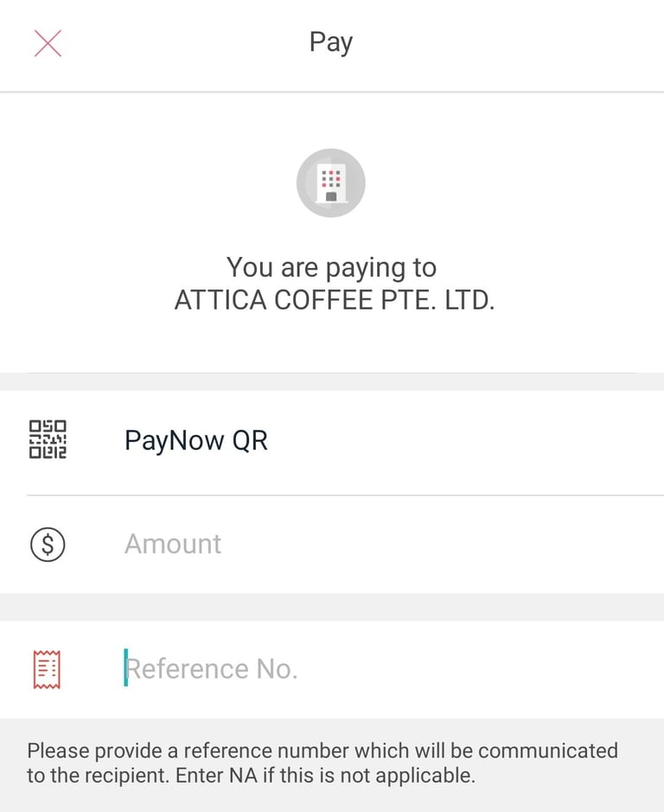The height and width of the screenshot is (812, 664).
Task: Select the PayNow QR label
Action: (196, 440)
